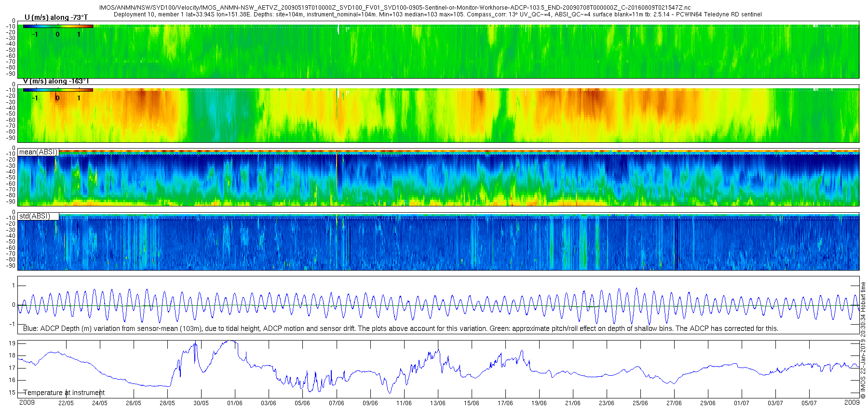Click the 'Deployment 10' metadata line

[x=438, y=14]
